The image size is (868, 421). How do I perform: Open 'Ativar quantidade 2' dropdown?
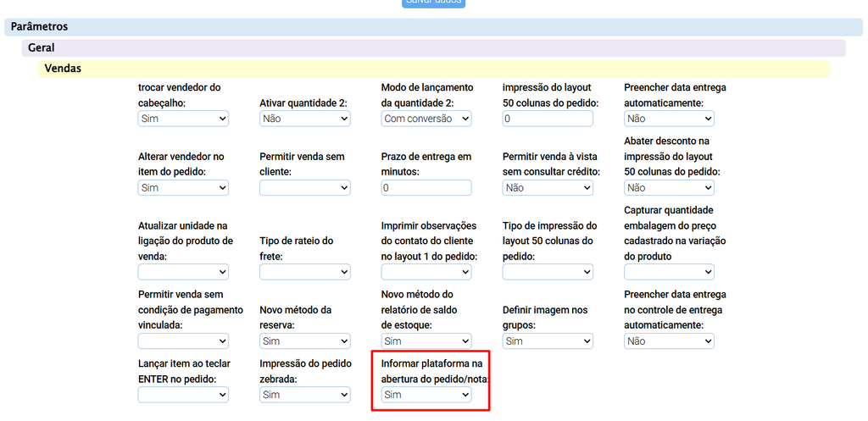(305, 119)
